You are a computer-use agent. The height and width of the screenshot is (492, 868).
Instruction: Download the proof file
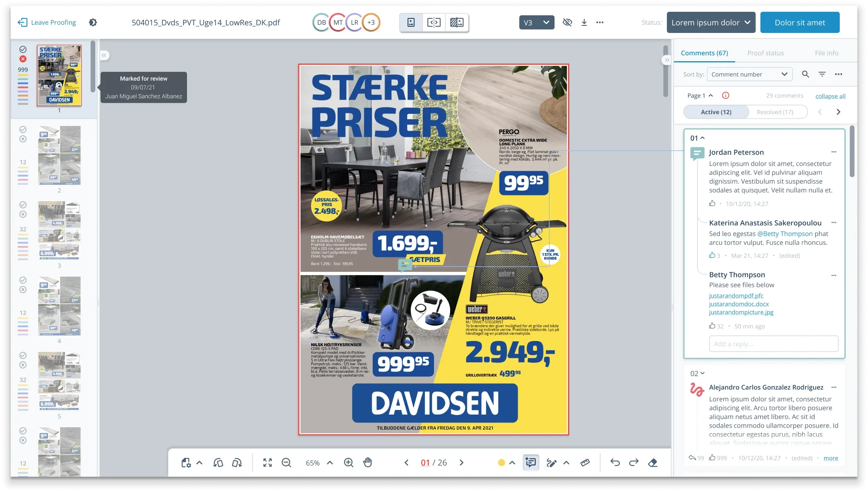(x=584, y=22)
